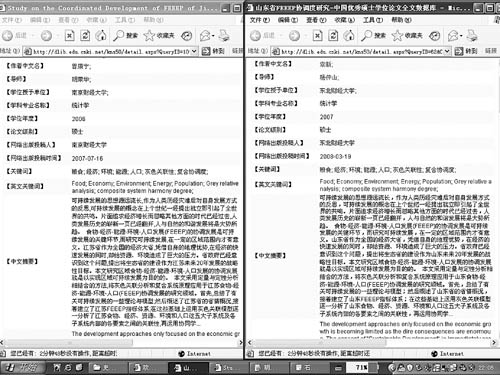Click the right window's horizontal scrollbar right arrow

(x=494, y=342)
